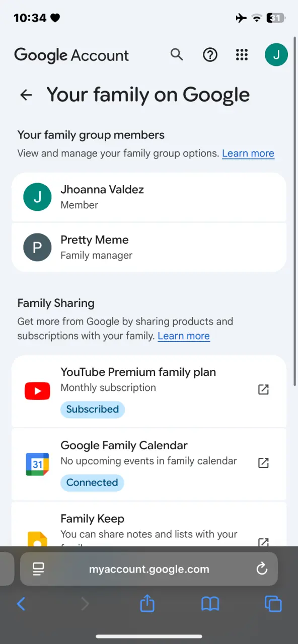Open the Google Account logo link
298x644 pixels.
click(x=71, y=55)
